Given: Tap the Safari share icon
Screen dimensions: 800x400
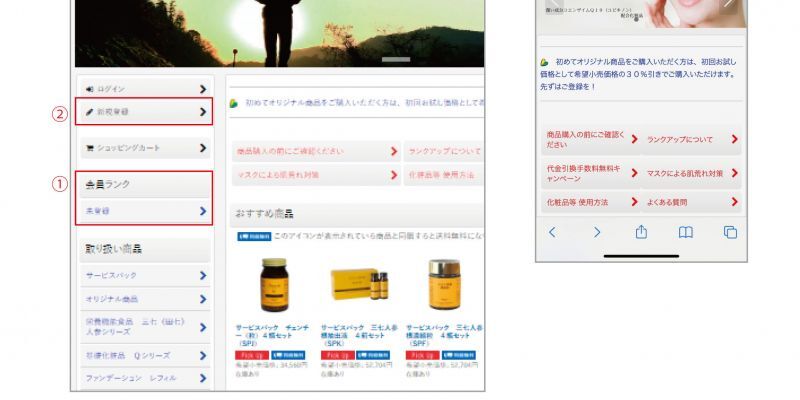Looking at the screenshot, I should point(641,232).
